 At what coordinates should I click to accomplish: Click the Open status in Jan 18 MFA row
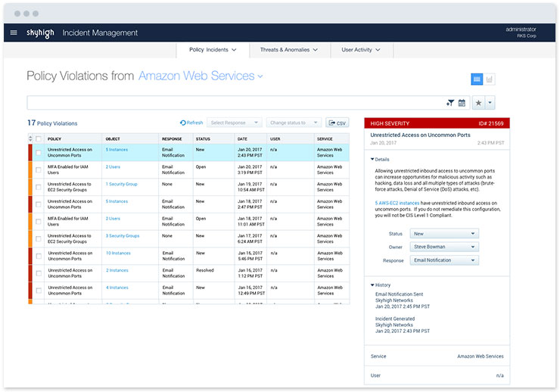tap(201, 219)
